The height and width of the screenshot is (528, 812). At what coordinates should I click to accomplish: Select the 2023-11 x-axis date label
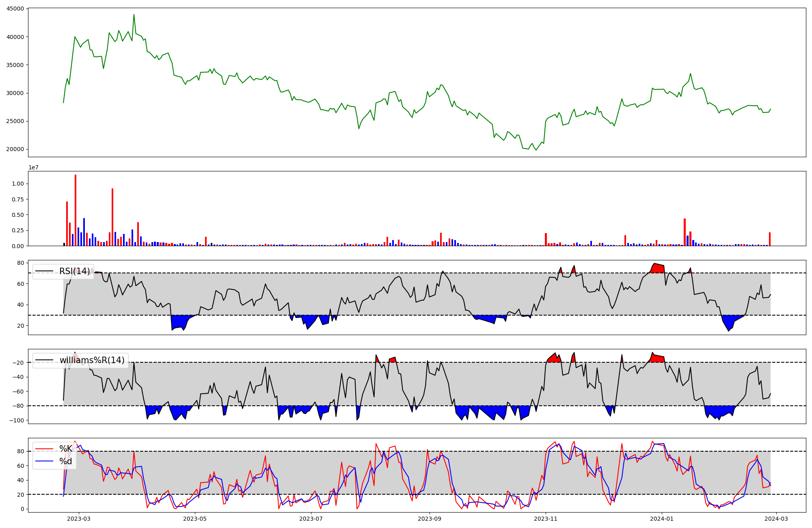pos(546,519)
